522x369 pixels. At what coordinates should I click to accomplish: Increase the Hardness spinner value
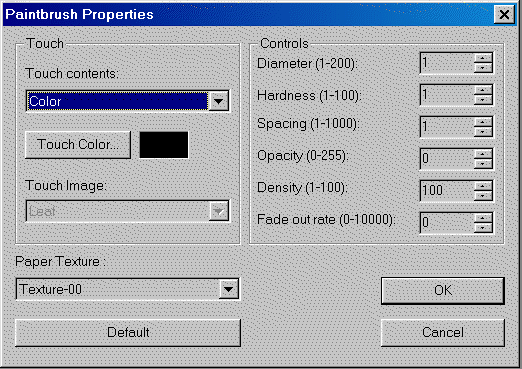click(x=483, y=90)
